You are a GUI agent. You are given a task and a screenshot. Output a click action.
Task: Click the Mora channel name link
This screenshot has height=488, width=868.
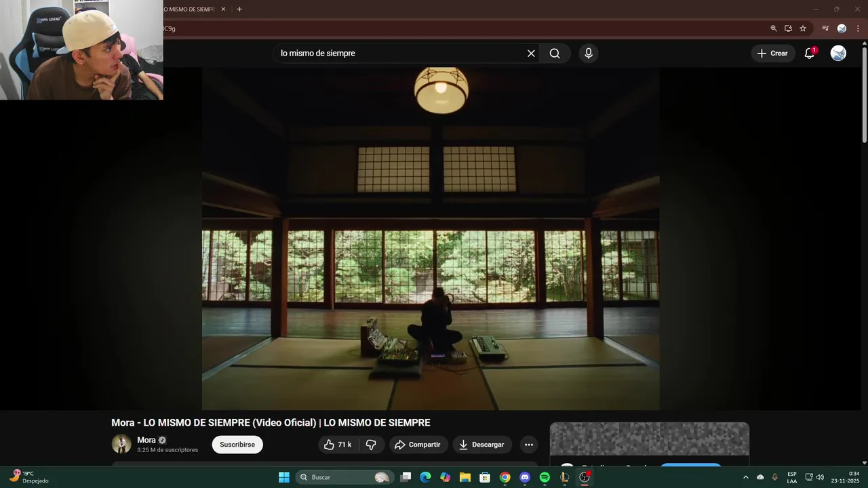(x=146, y=440)
